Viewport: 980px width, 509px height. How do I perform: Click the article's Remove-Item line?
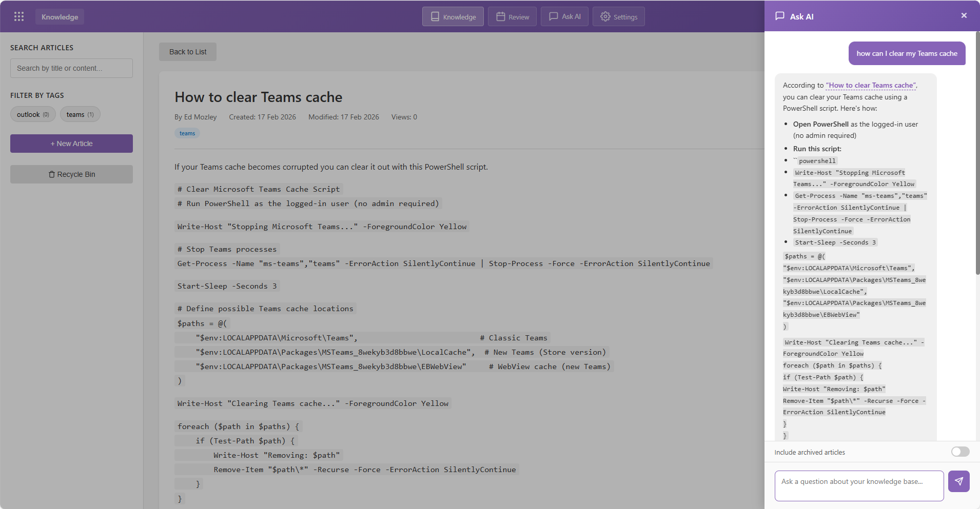coord(347,470)
